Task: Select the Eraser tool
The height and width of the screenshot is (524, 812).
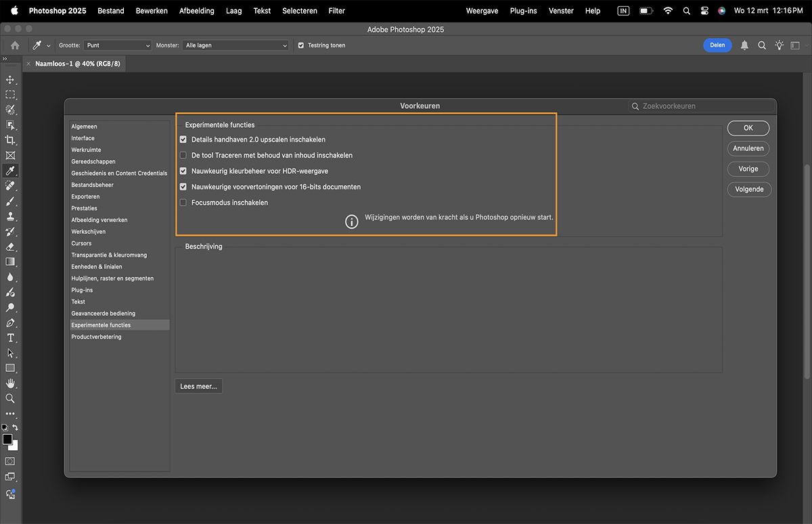Action: tap(10, 247)
